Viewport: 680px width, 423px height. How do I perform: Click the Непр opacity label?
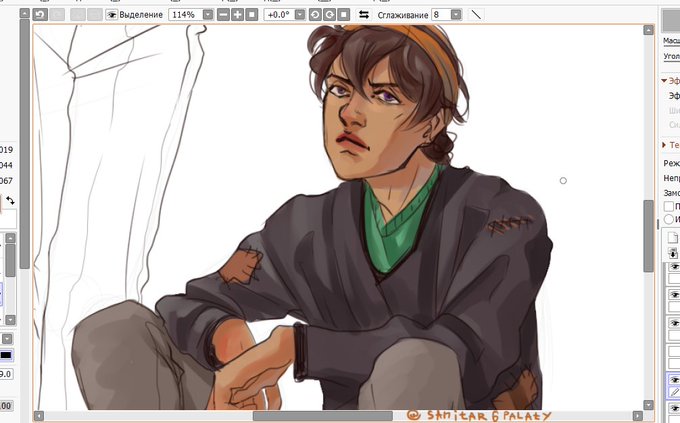point(671,178)
